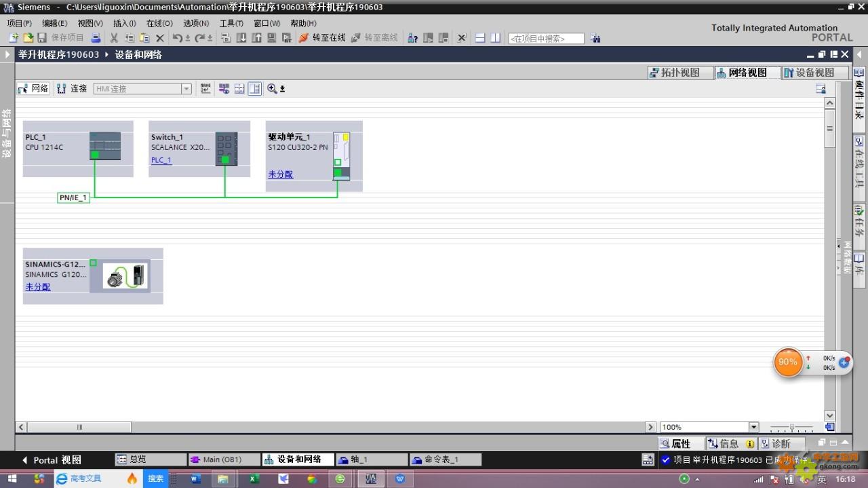Click 未分配 link under 驱动单元_1
The width and height of the screenshot is (868, 488).
(281, 174)
